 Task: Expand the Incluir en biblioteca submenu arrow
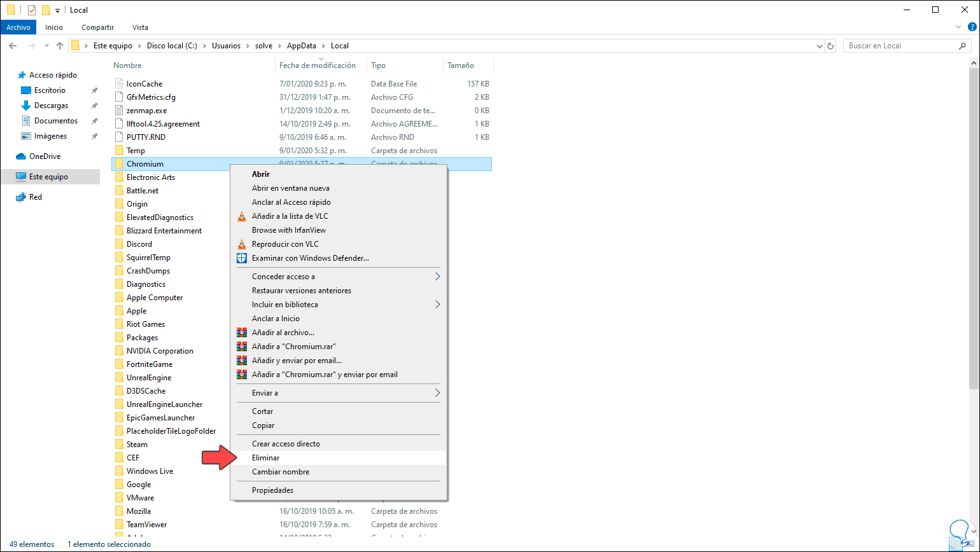(x=437, y=305)
